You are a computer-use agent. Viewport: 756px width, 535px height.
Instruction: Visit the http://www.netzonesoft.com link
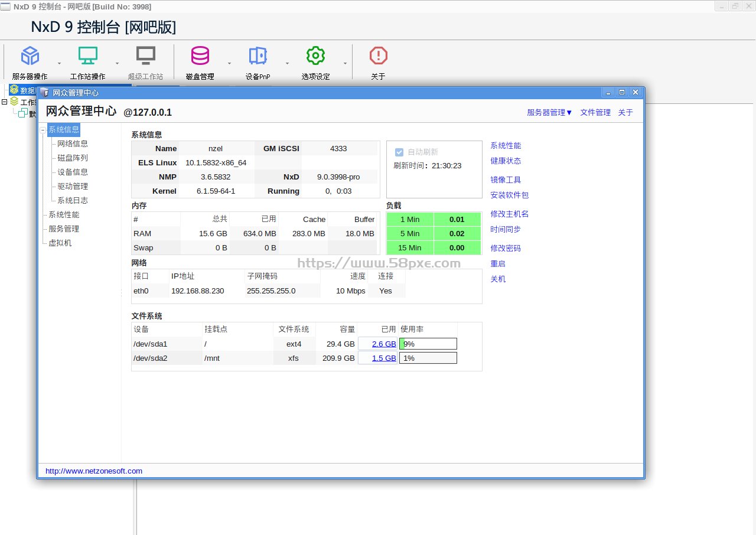pyautogui.click(x=94, y=471)
